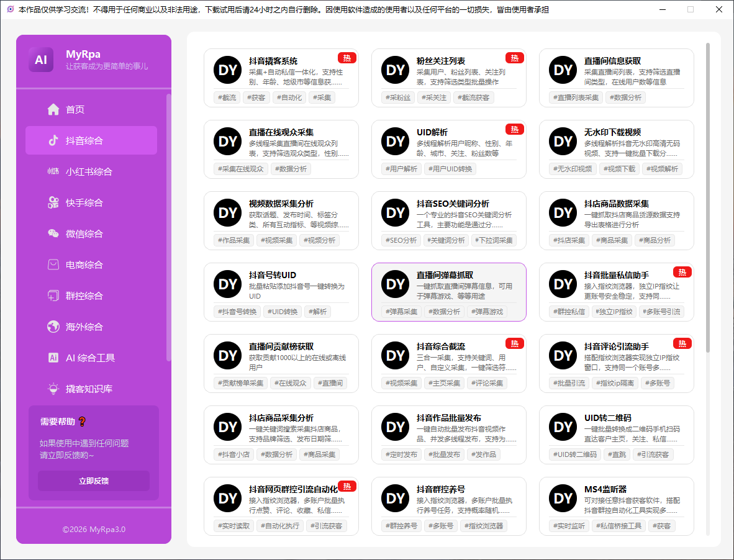Click the shopping bag icon beside 电商综合

[53, 265]
